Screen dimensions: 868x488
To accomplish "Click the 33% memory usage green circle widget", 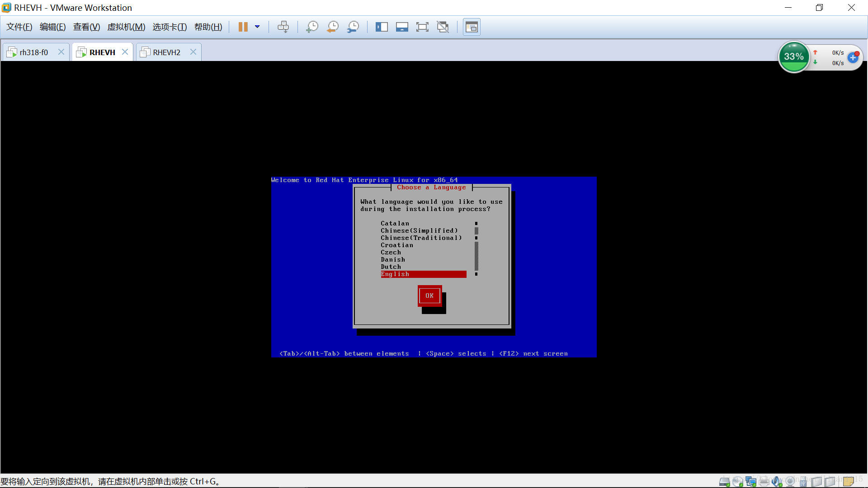I will [794, 57].
